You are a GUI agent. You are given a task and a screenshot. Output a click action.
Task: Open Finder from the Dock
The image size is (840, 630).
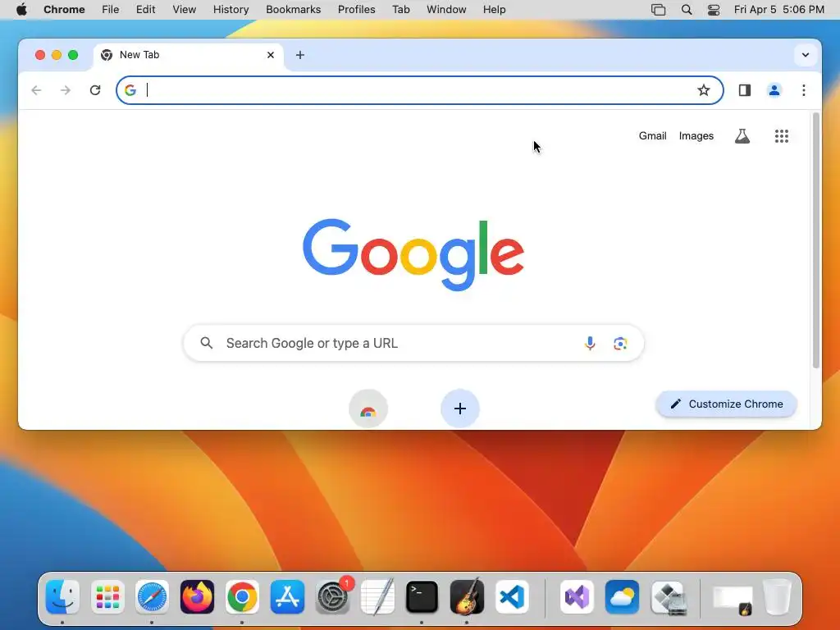(62, 597)
